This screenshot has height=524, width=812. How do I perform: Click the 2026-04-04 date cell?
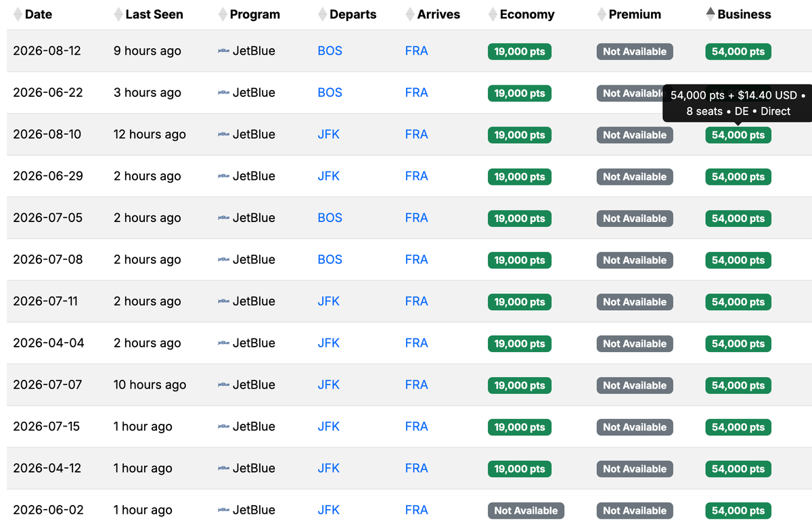(49, 343)
